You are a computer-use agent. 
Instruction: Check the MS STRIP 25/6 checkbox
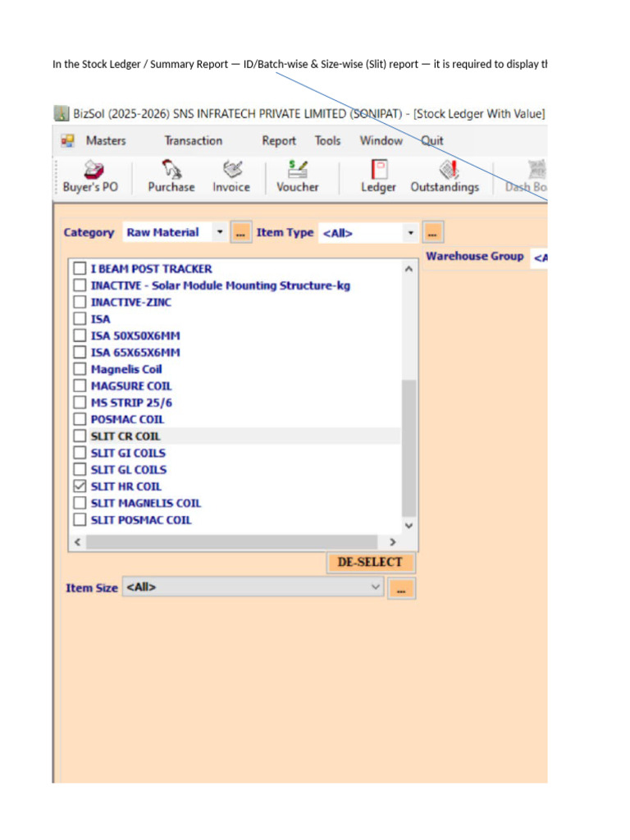tap(80, 402)
